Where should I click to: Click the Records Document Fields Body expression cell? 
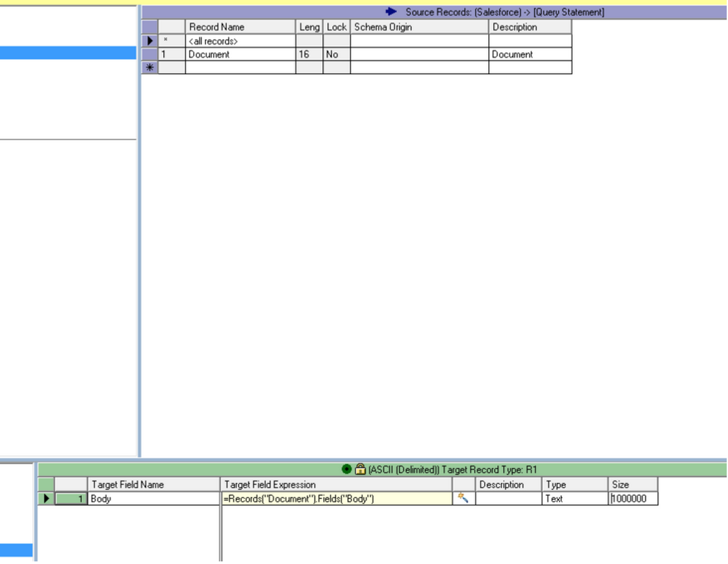[x=337, y=498]
